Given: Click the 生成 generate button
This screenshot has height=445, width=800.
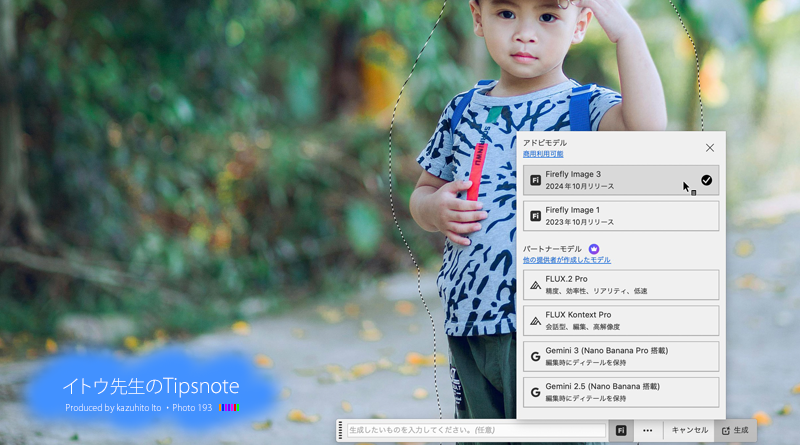Looking at the screenshot, I should pyautogui.click(x=735, y=430).
